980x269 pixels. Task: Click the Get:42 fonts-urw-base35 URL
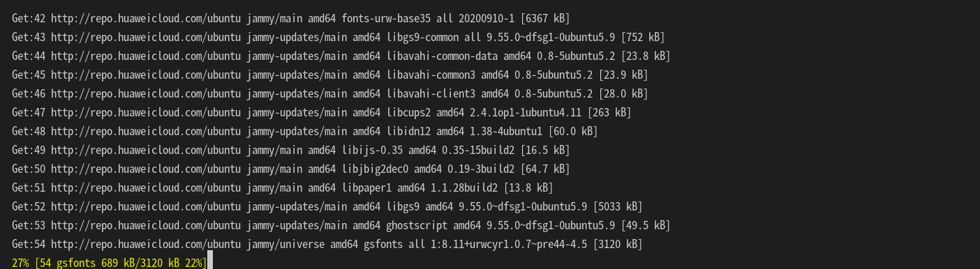[x=146, y=19]
